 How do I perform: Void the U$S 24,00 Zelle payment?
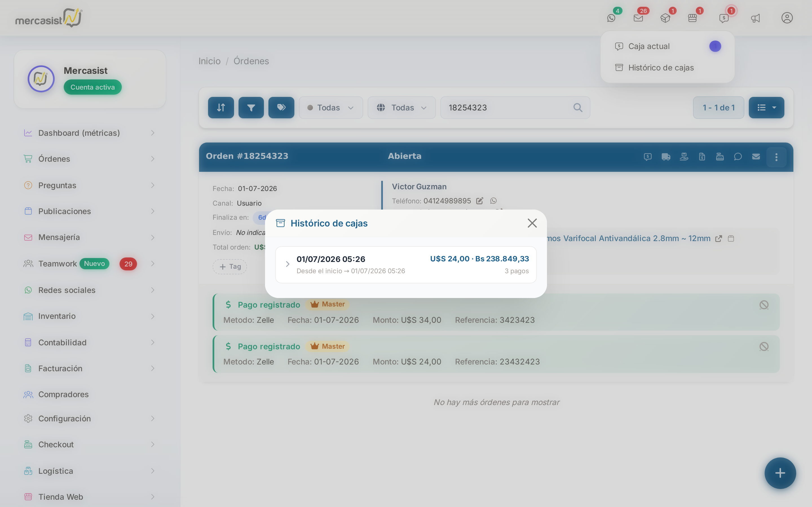(x=764, y=346)
